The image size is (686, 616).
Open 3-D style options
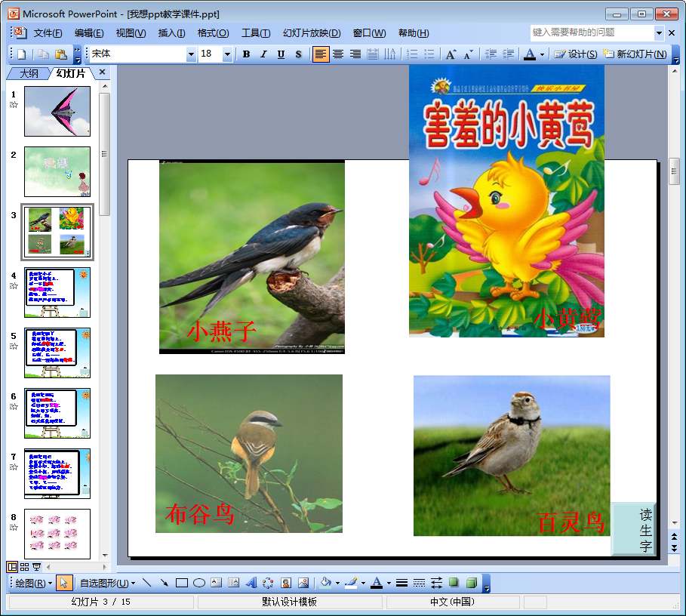[x=472, y=583]
